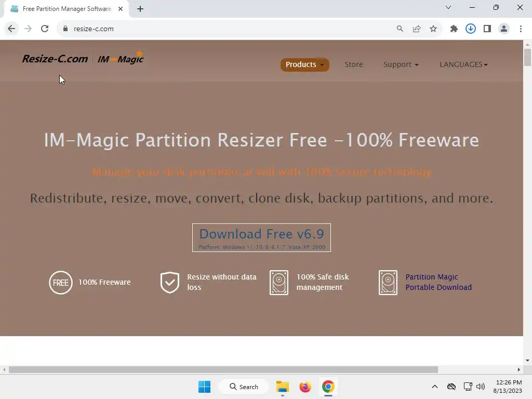Select the Free Partition Manager Software tab
This screenshot has height=399, width=532.
pos(66,9)
